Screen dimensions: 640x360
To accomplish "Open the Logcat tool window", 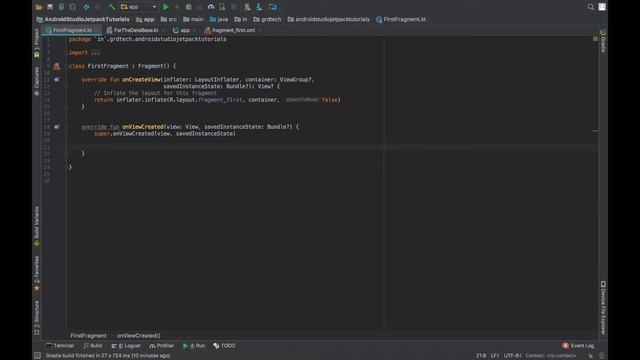I will tap(126, 346).
